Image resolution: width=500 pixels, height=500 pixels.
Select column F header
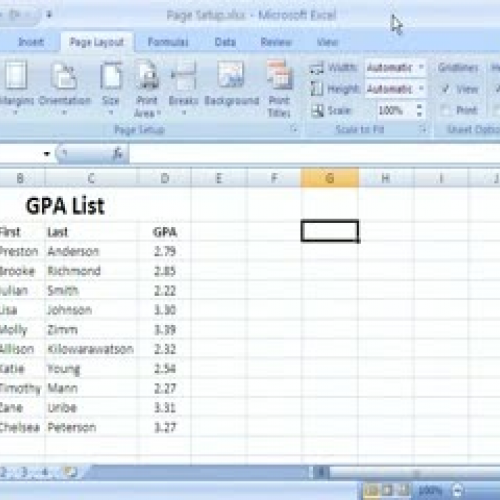tap(274, 178)
